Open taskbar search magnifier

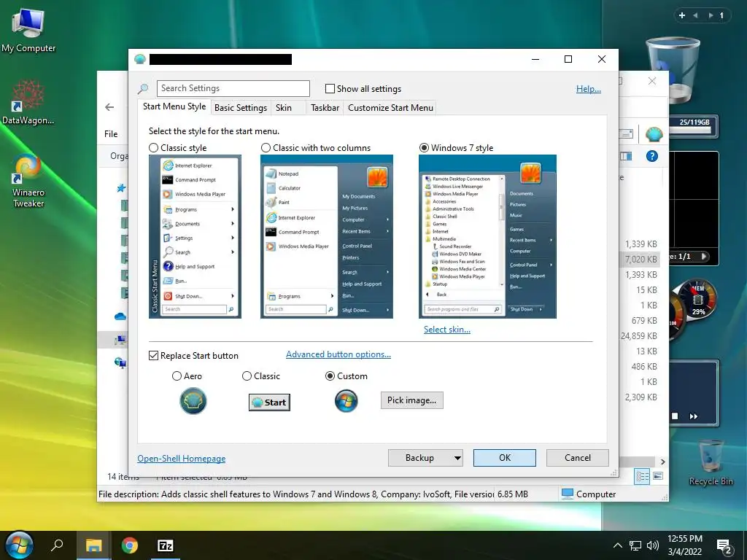tap(57, 545)
